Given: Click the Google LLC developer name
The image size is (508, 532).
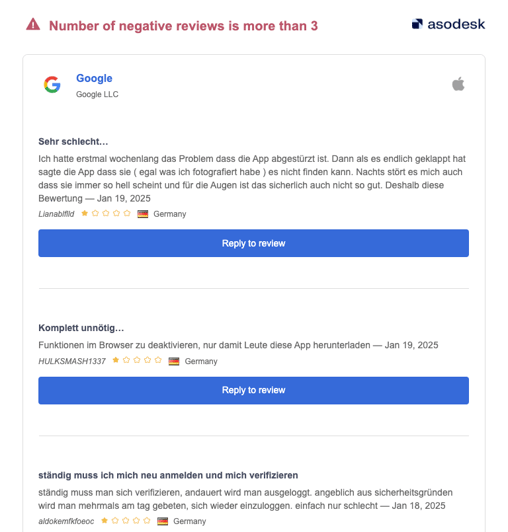Looking at the screenshot, I should coord(97,94).
